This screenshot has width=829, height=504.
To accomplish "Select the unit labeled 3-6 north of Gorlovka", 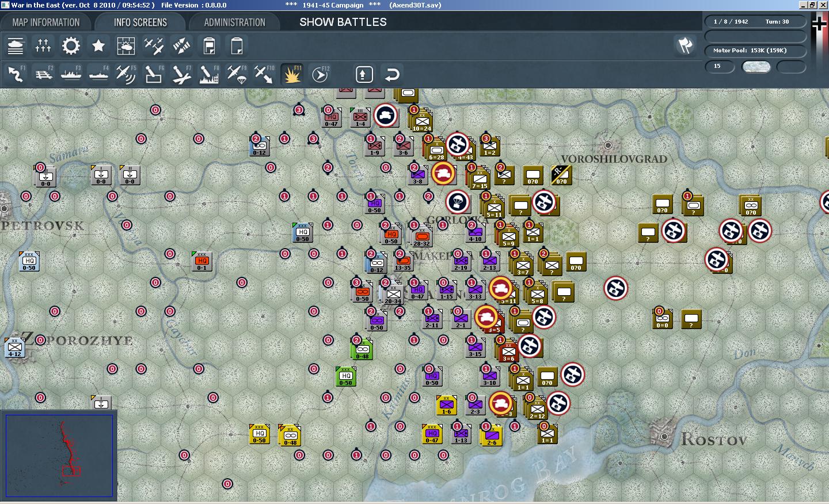I will tap(403, 146).
